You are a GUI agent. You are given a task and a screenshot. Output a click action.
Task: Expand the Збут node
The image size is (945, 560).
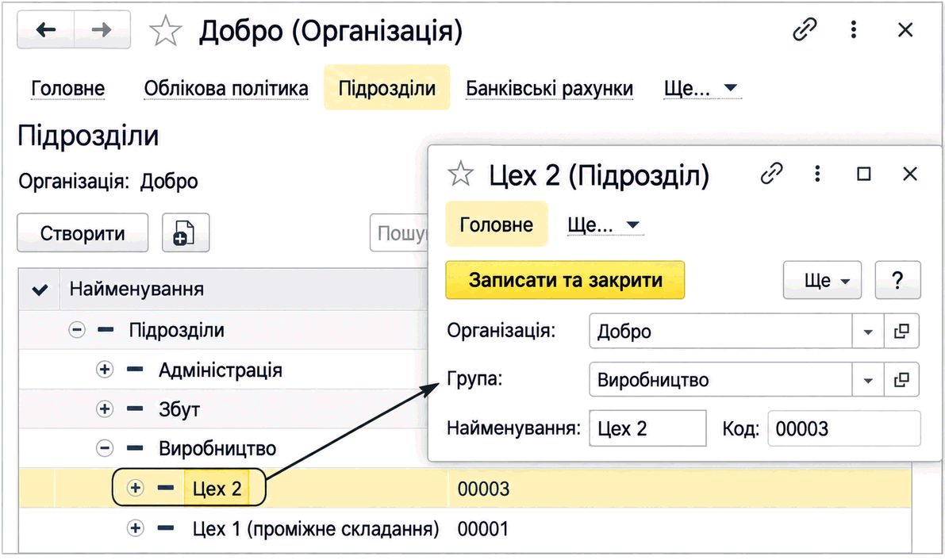[x=105, y=409]
